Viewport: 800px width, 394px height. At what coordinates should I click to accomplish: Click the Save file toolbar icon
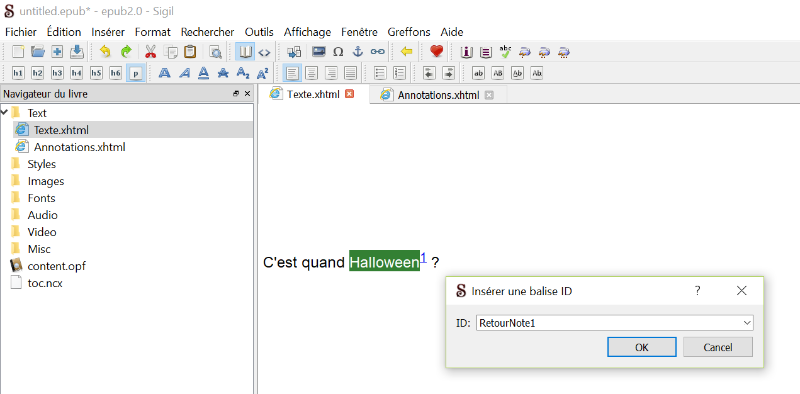point(77,52)
